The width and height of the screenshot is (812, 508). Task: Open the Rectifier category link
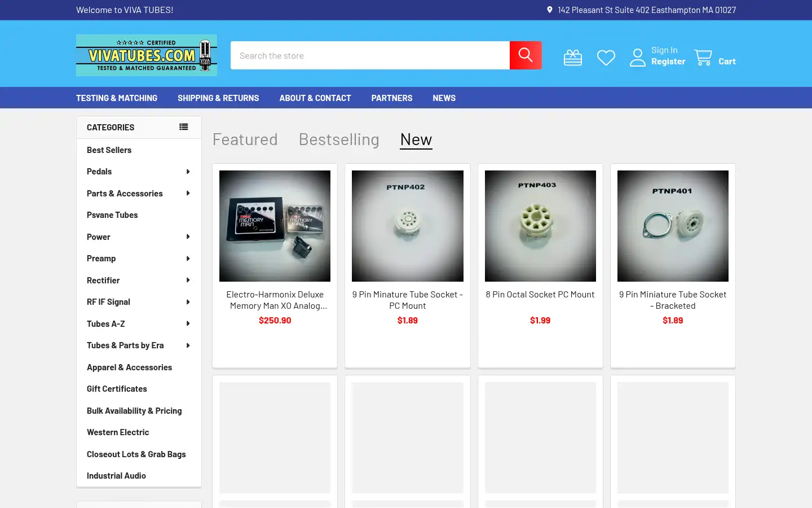(103, 281)
